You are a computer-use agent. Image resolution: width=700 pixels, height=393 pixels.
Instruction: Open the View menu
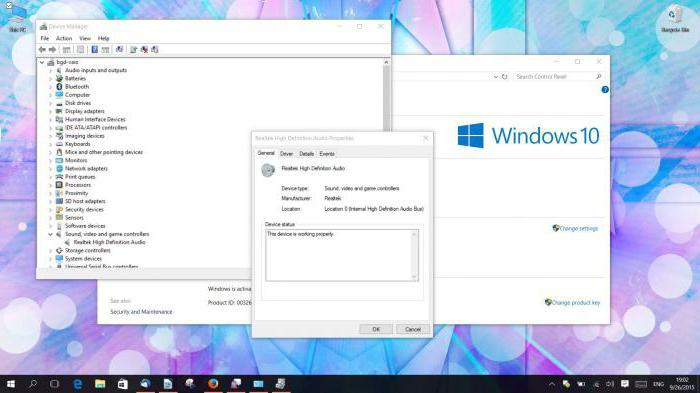[x=85, y=38]
